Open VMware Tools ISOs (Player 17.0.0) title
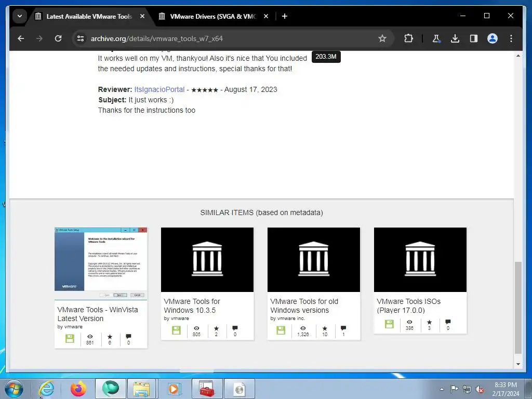Screen dimensions: 532x399 [x=408, y=305]
